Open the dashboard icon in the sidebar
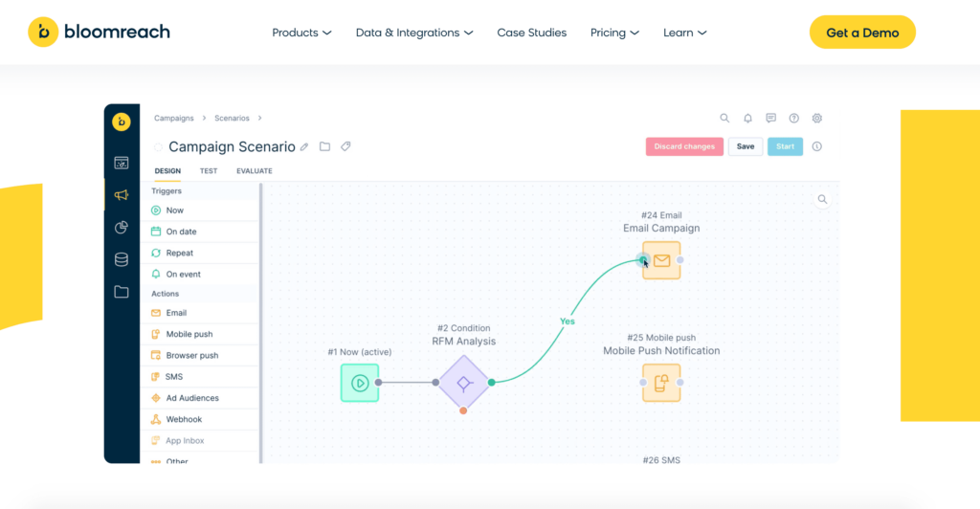The image size is (980, 509). pyautogui.click(x=122, y=163)
